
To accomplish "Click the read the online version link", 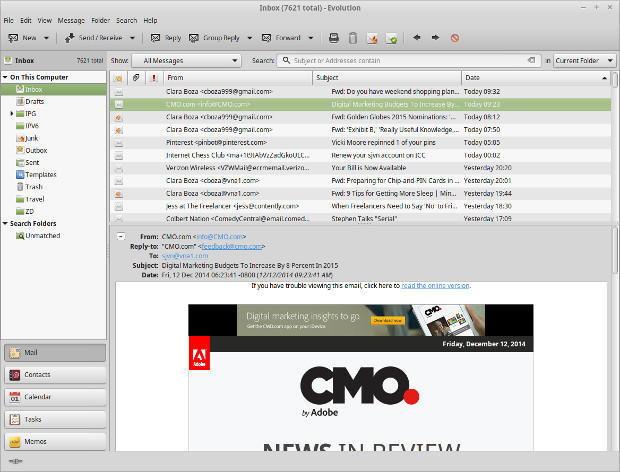I will (x=435, y=285).
